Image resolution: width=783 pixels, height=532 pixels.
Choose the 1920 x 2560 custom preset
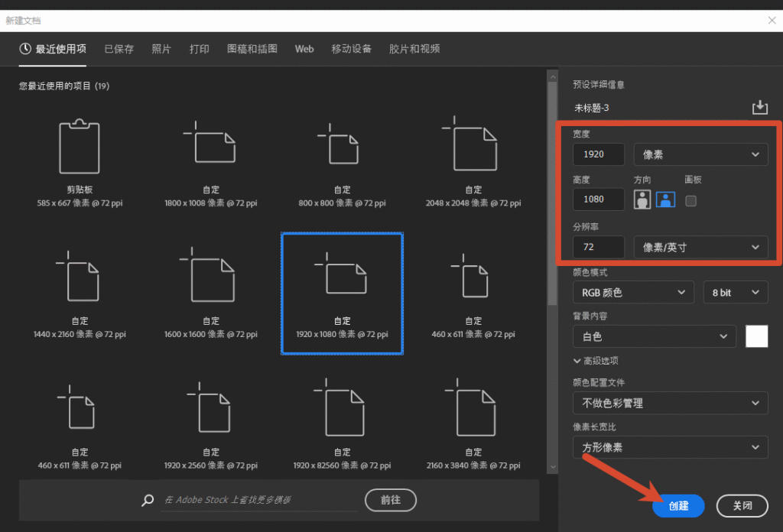(211, 425)
